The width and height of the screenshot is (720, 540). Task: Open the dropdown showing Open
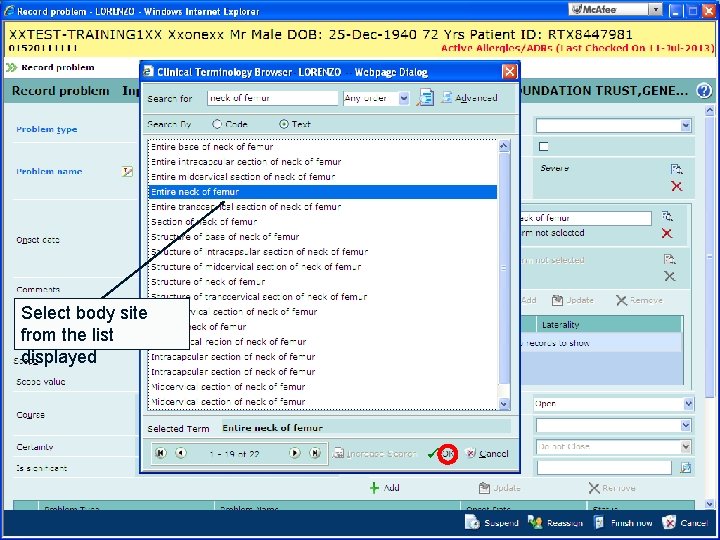point(688,404)
